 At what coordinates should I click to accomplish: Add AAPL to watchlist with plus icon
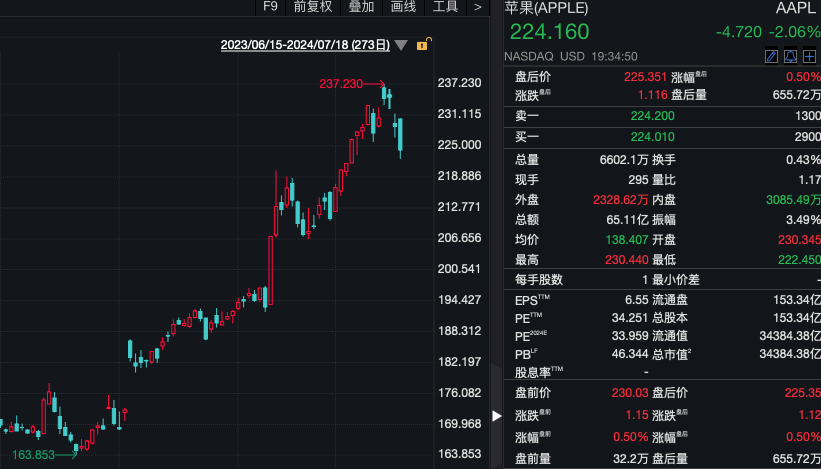click(x=809, y=56)
